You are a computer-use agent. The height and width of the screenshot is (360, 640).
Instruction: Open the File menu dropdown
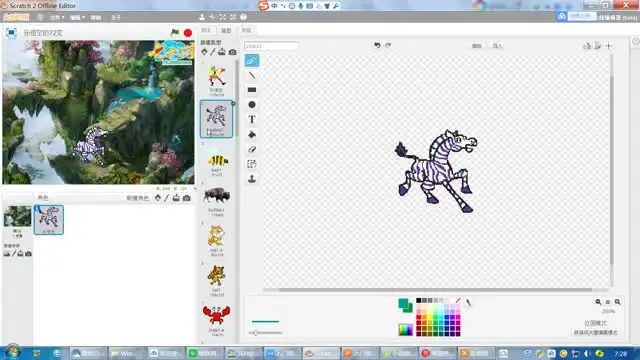tap(57, 18)
